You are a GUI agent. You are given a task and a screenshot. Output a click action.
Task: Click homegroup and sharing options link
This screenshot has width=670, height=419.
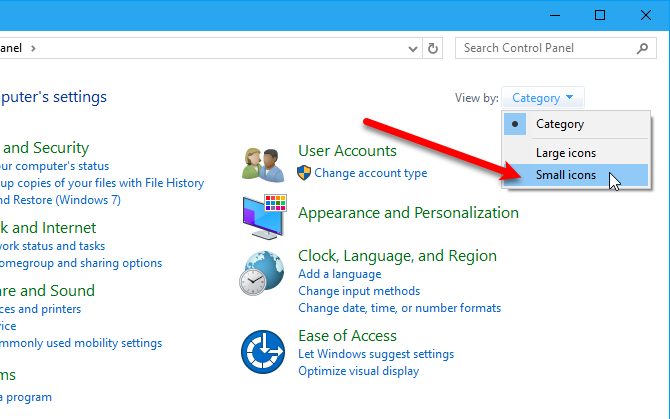(x=81, y=263)
